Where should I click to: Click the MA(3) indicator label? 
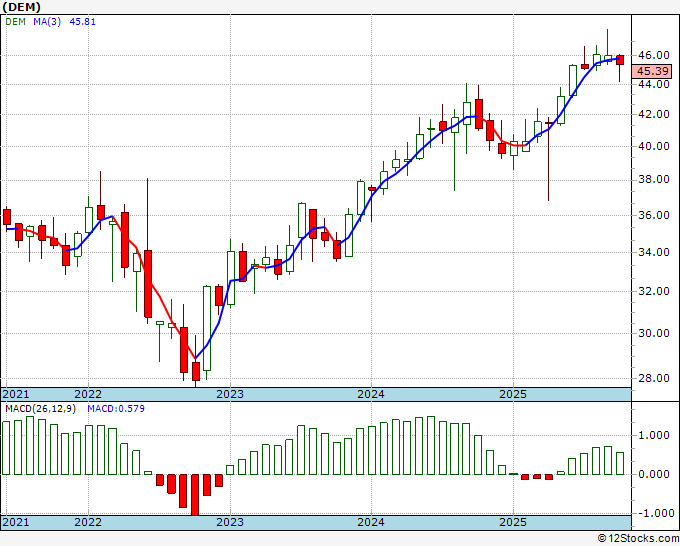coord(47,22)
